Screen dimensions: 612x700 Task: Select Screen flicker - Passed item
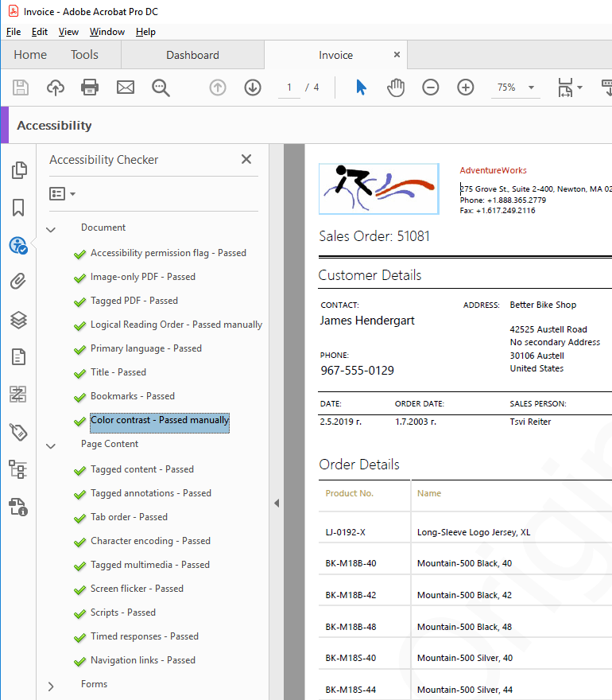137,589
